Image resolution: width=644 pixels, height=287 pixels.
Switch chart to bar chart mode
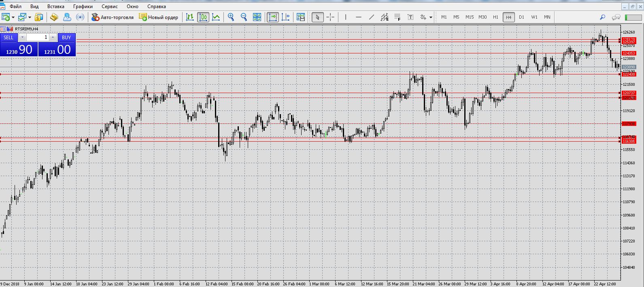click(x=190, y=17)
